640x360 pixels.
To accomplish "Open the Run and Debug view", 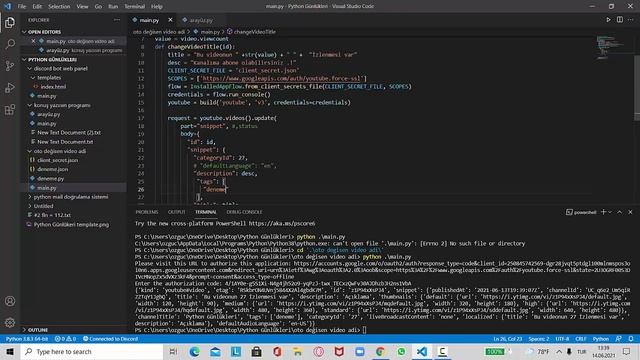I will [x=10, y=87].
